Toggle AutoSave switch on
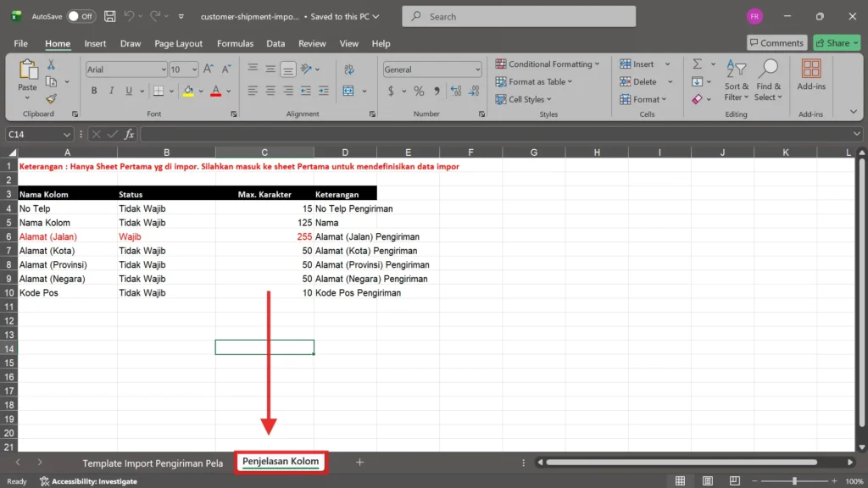This screenshot has height=488, width=868. click(x=81, y=17)
